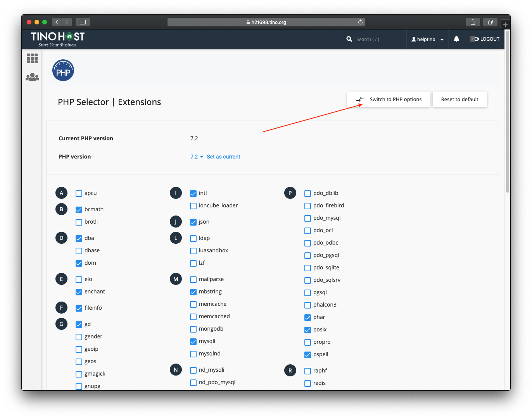Click the Safari forward arrow
The width and height of the screenshot is (532, 419).
(x=67, y=22)
